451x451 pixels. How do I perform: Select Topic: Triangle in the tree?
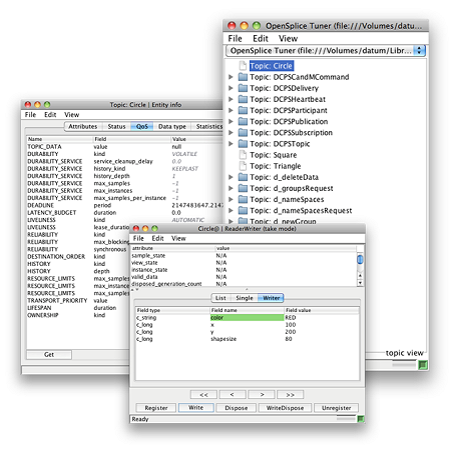pos(275,166)
